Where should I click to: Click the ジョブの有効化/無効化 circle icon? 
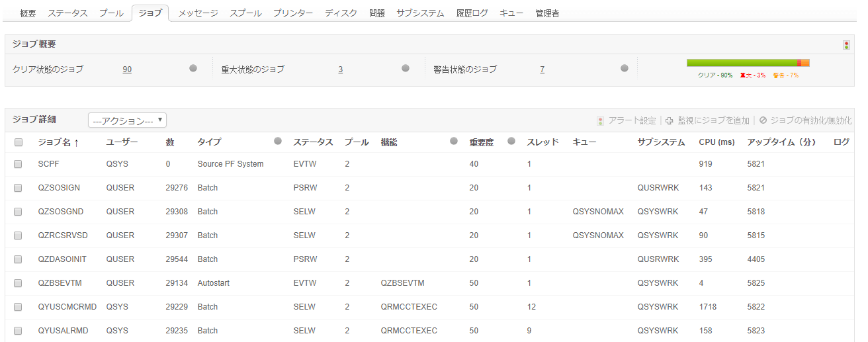(763, 120)
